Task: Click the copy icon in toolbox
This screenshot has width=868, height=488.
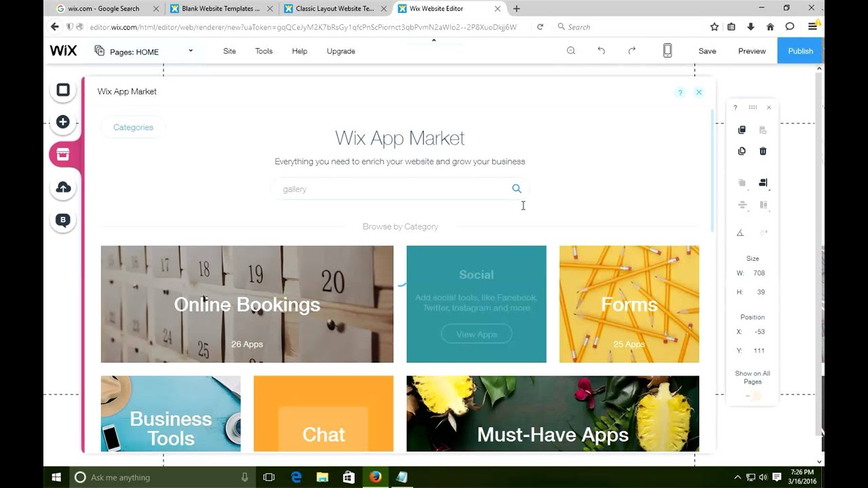Action: [742, 129]
